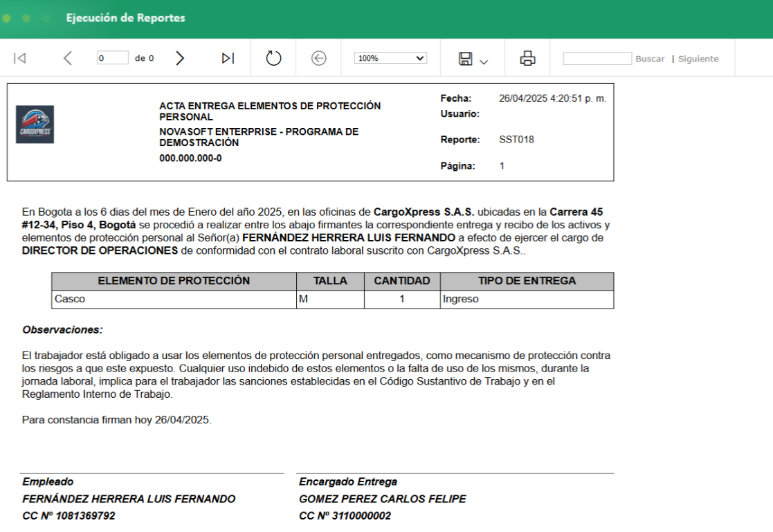The height and width of the screenshot is (532, 773).
Task: Click the Ejecución de Reportes window title
Action: 126,18
